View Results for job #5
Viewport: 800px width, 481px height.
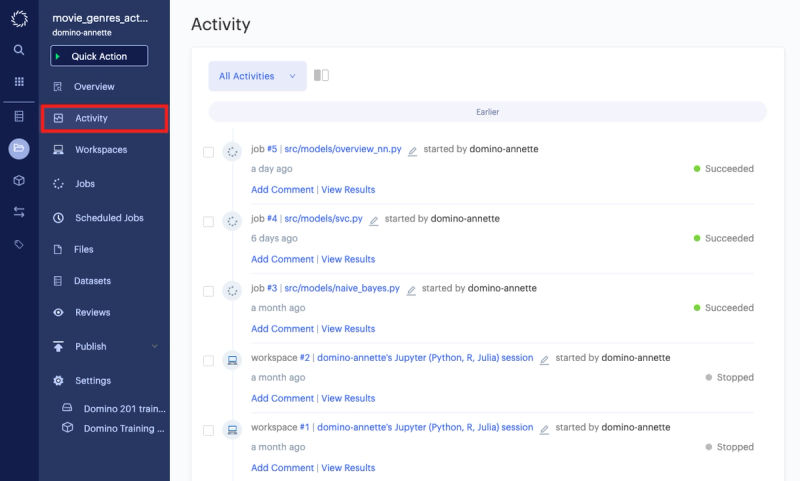[x=348, y=189]
